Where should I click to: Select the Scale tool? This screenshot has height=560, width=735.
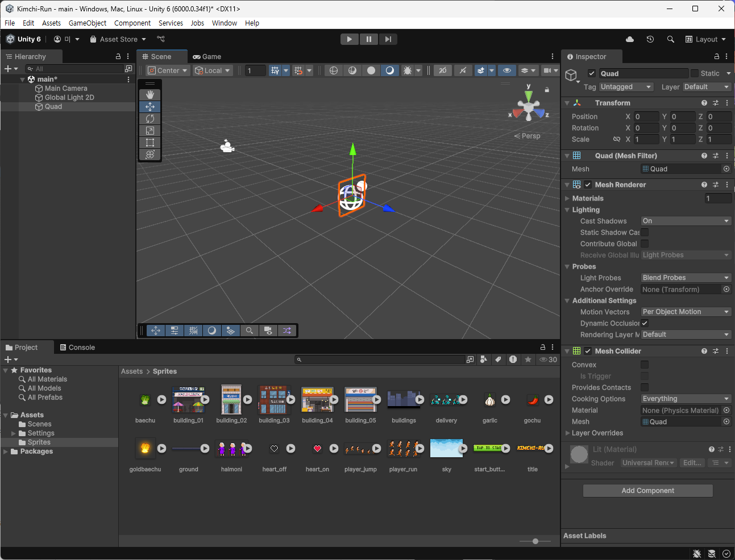click(x=150, y=131)
